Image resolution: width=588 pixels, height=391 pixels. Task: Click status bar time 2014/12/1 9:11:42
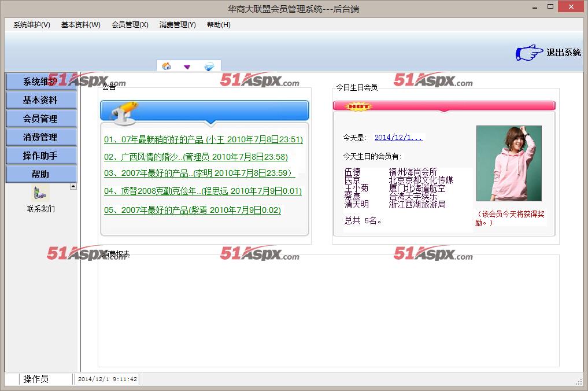pyautogui.click(x=107, y=379)
